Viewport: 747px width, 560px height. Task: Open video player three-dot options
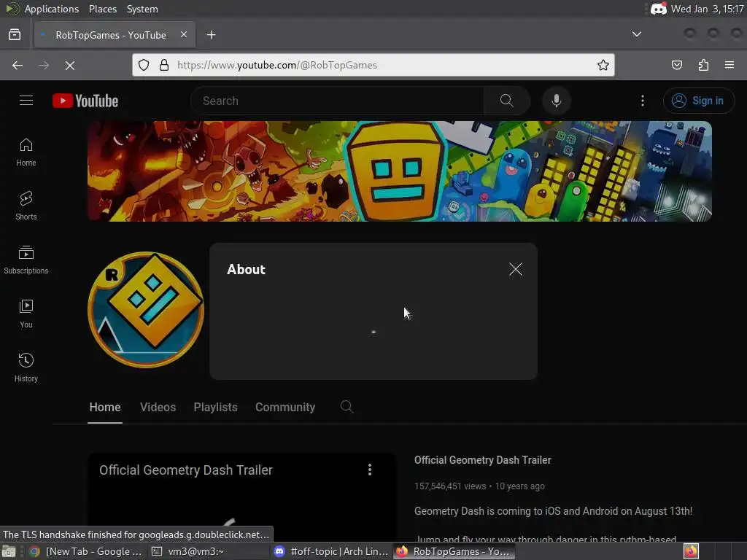pos(370,470)
